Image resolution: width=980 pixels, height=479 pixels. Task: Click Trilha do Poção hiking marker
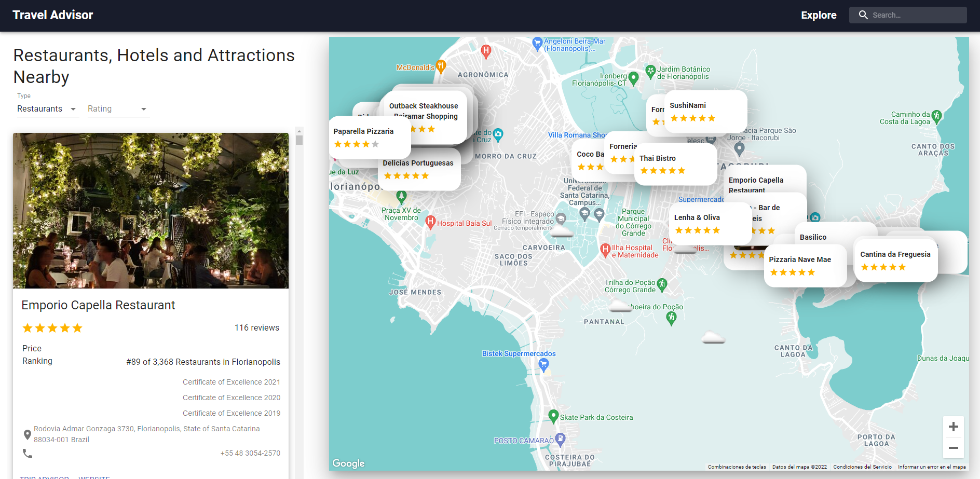662,284
